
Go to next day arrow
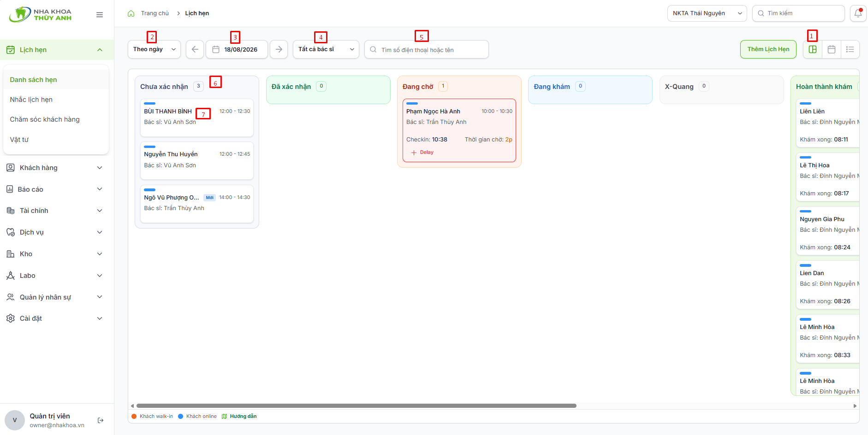[279, 49]
